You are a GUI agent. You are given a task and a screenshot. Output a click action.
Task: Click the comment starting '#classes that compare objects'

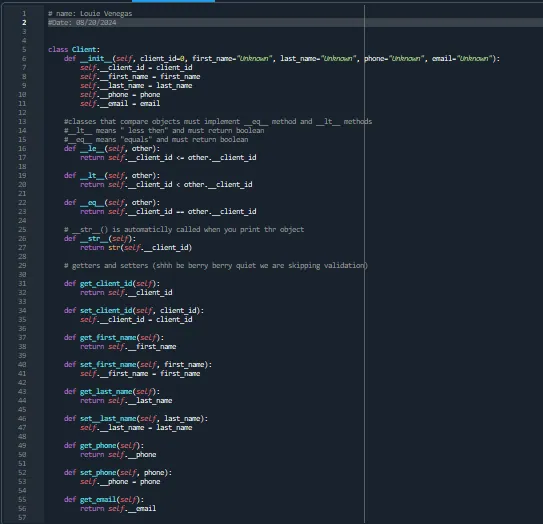tap(218, 122)
